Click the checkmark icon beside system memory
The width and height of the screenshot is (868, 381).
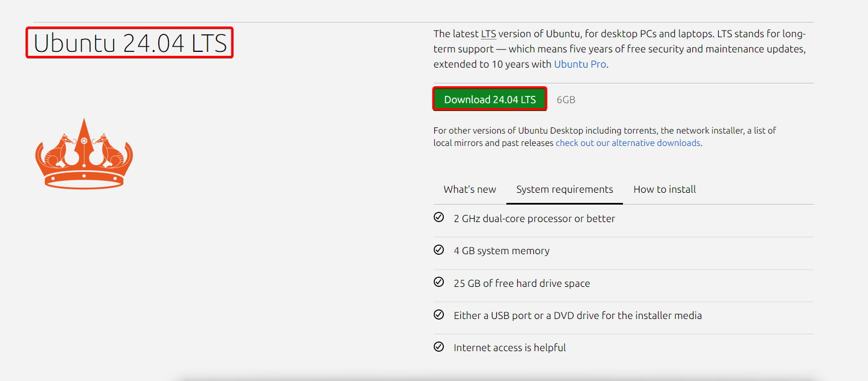pyautogui.click(x=439, y=249)
